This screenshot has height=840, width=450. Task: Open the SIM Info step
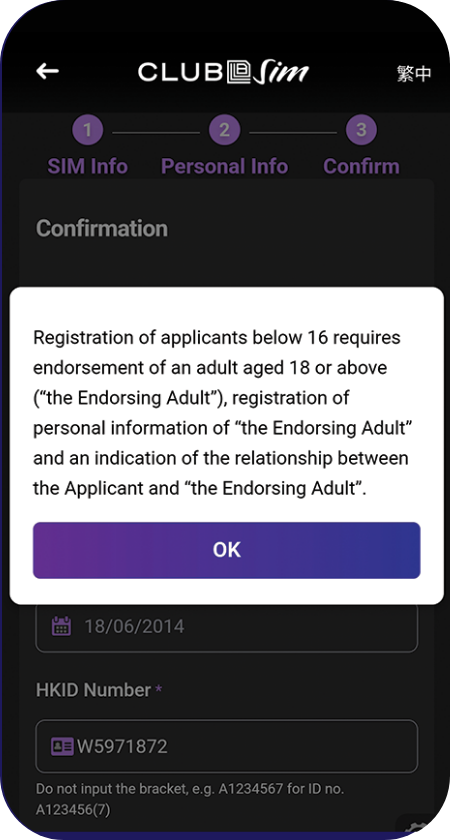tap(88, 166)
